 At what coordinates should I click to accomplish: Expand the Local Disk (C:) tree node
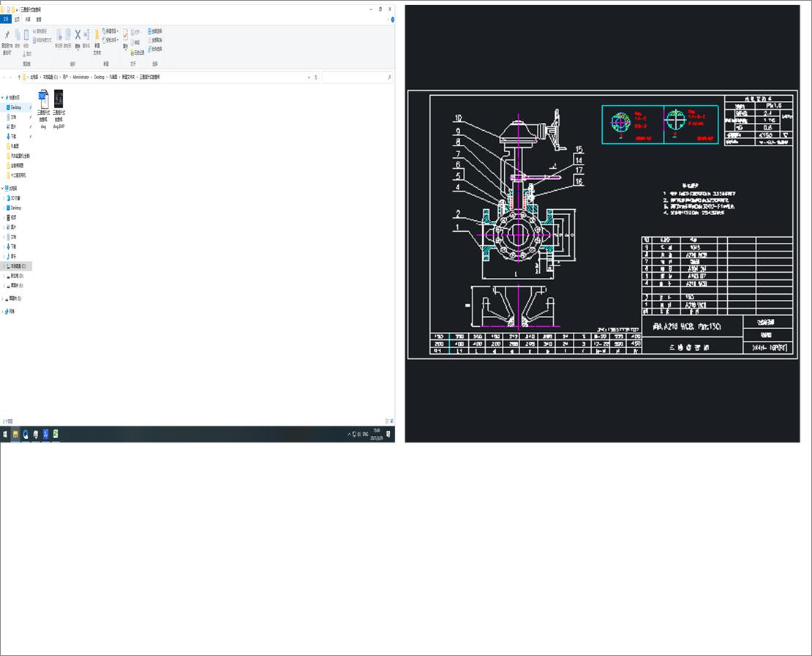click(4, 265)
